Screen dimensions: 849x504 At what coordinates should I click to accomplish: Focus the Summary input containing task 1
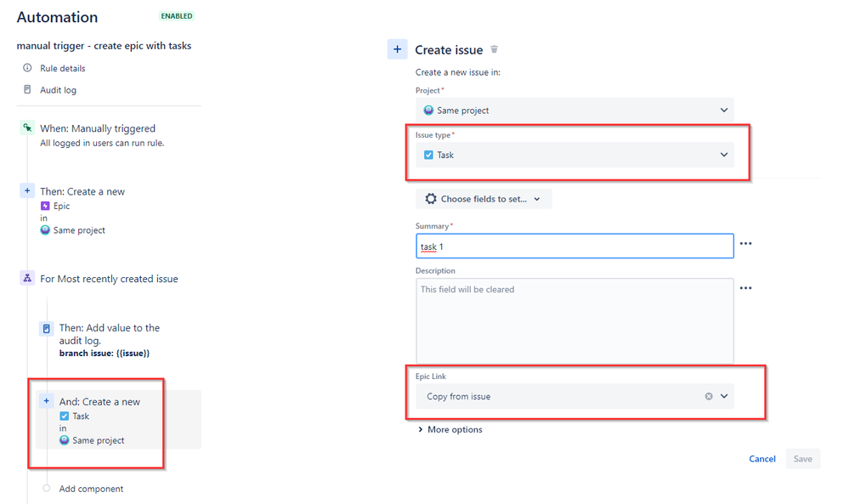[574, 246]
